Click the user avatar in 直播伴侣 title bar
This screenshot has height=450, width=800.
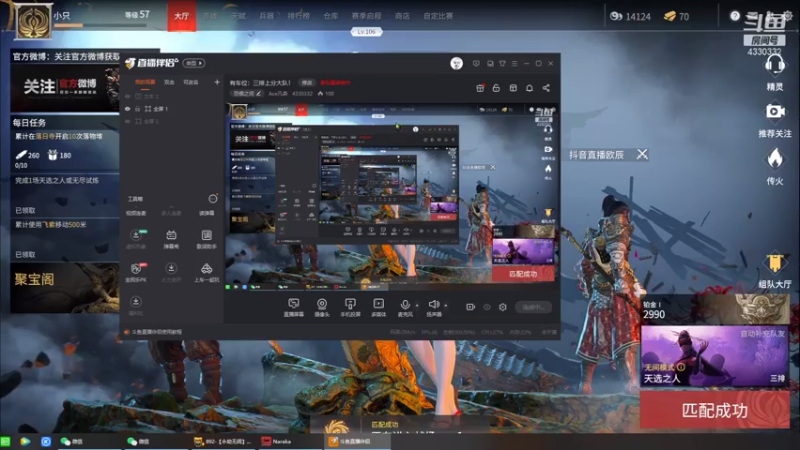point(457,63)
